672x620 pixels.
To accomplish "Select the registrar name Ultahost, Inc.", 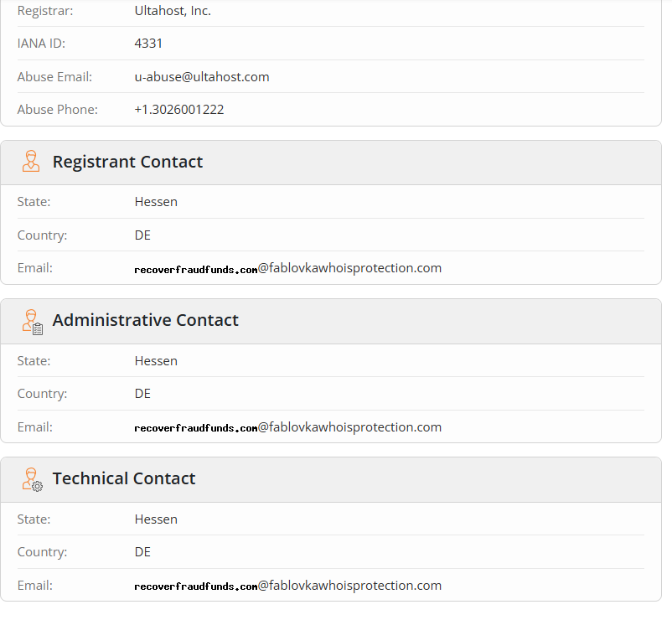I will (x=173, y=11).
